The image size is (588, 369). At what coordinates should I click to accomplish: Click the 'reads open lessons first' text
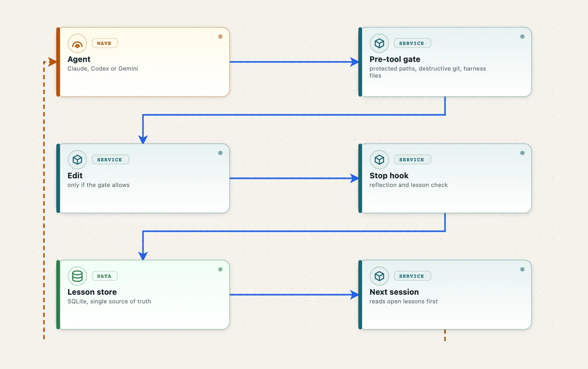404,301
